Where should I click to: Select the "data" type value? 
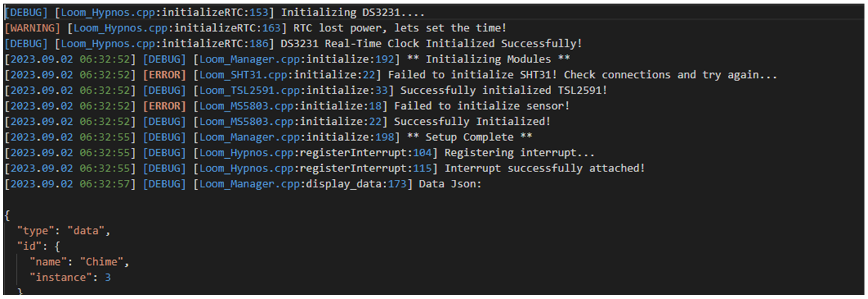tap(86, 231)
